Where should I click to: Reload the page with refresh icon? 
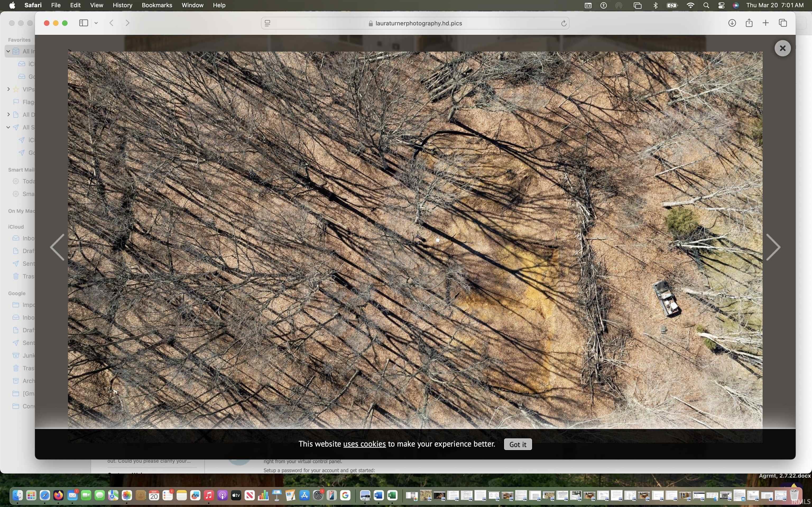tap(564, 23)
